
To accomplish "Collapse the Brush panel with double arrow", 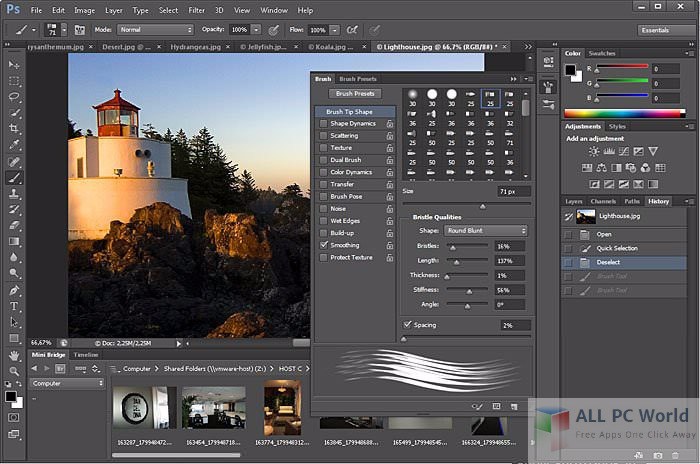I will pos(513,79).
